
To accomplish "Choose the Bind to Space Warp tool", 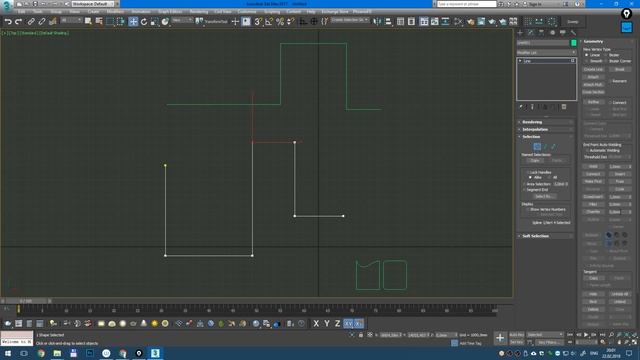I will pyautogui.click(x=53, y=22).
